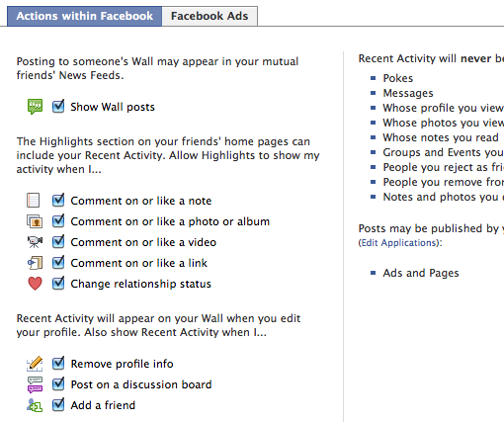504x422 pixels.
Task: Click the pencil icon for Remove profile info
Action: 35,364
